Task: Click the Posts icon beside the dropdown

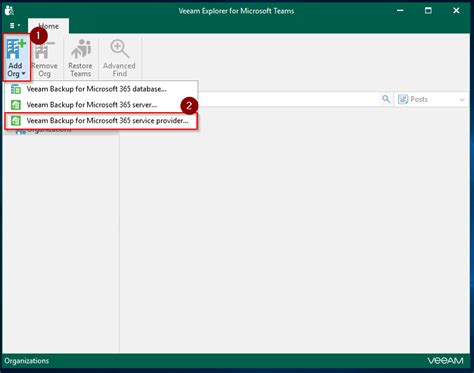Action: coord(403,99)
